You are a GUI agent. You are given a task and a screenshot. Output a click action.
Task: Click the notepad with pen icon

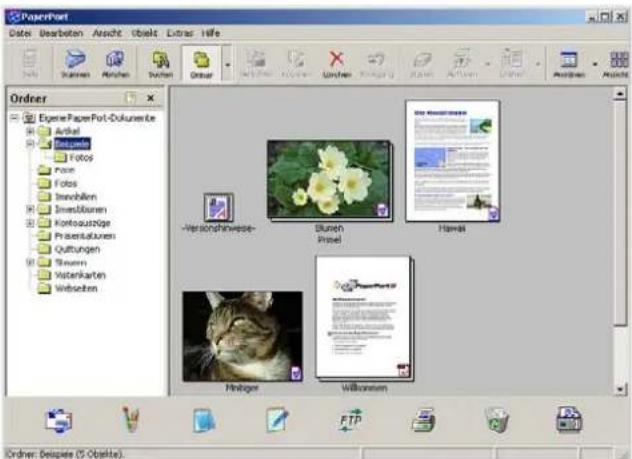277,420
